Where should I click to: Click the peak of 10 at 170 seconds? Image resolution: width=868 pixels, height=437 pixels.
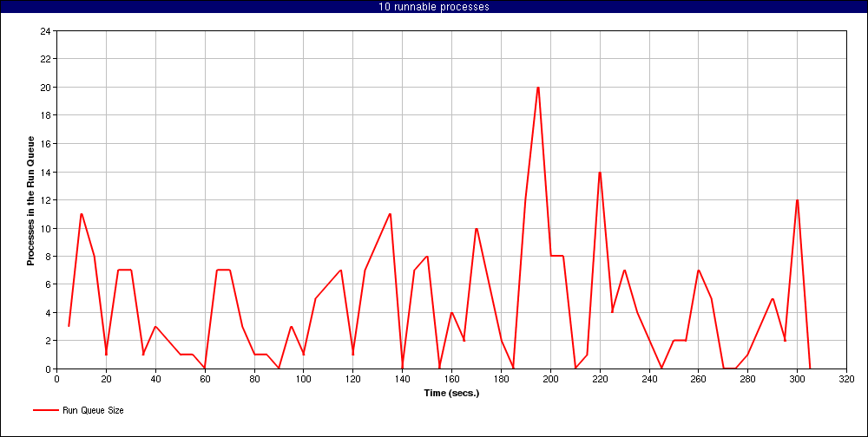point(476,228)
